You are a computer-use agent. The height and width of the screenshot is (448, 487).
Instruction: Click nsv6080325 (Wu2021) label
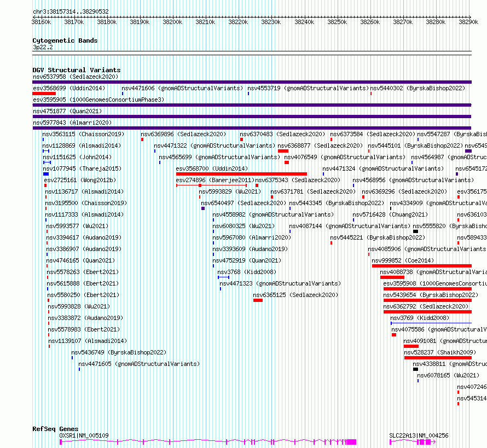click(243, 226)
